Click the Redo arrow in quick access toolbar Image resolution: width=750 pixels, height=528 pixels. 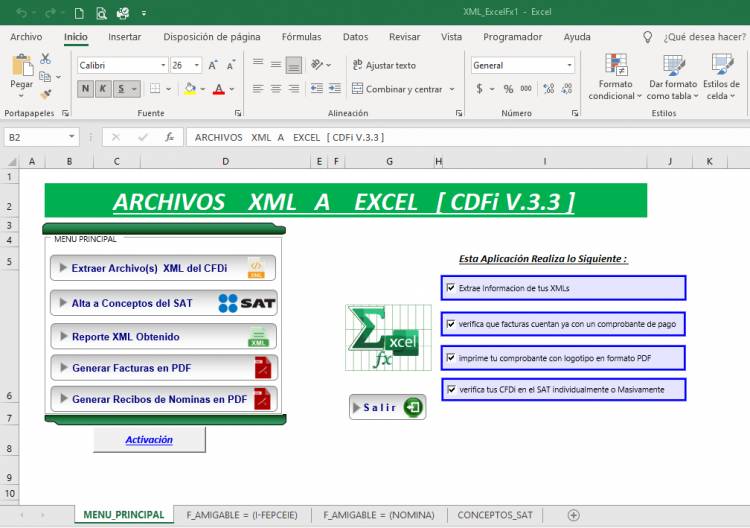pyautogui.click(x=51, y=13)
